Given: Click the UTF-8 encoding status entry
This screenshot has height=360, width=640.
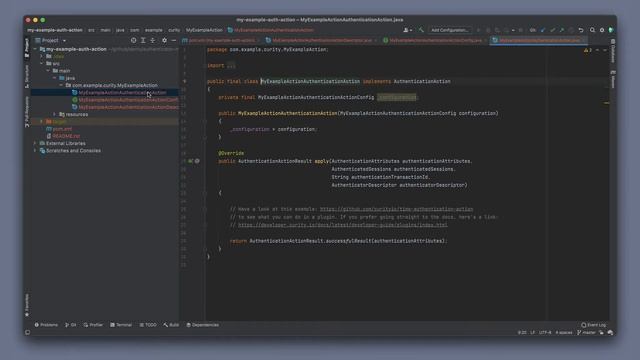Looking at the screenshot, I should [x=545, y=332].
